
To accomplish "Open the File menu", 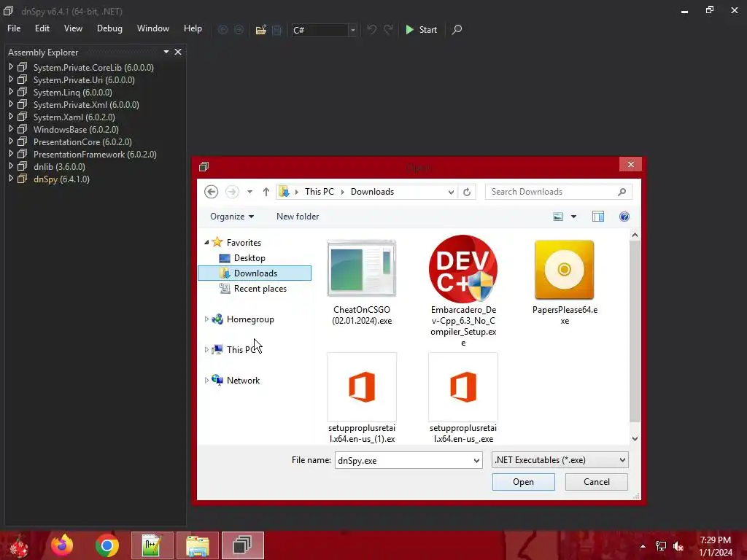I will [14, 28].
